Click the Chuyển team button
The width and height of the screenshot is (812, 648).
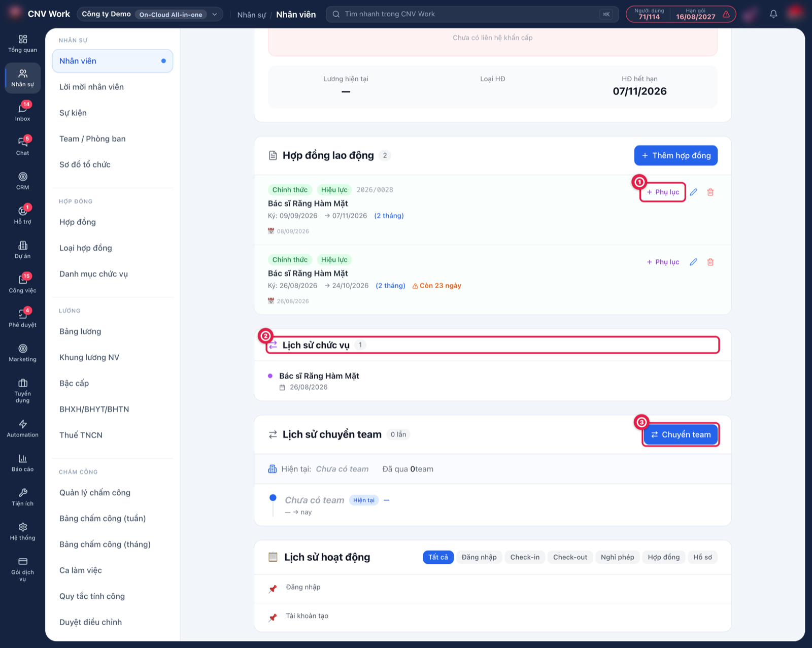681,434
